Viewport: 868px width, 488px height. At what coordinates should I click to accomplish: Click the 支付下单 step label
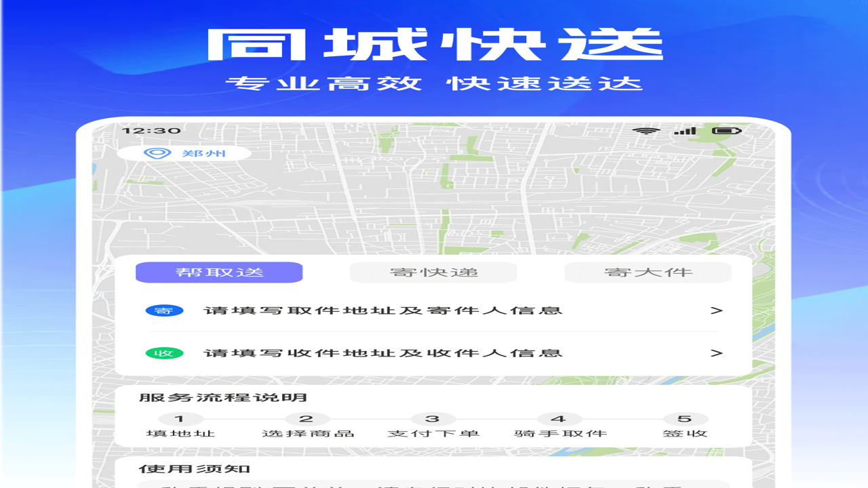click(x=433, y=434)
